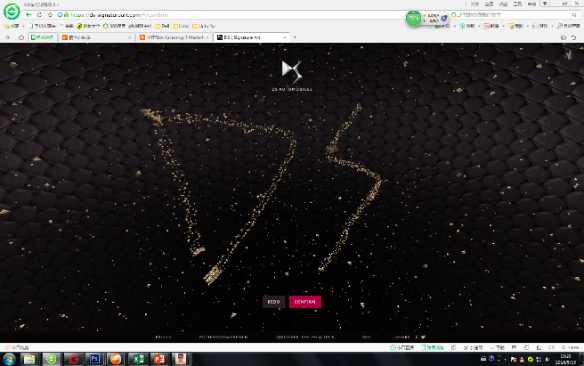
Task: Click the address bar URL field
Action: click(231, 15)
